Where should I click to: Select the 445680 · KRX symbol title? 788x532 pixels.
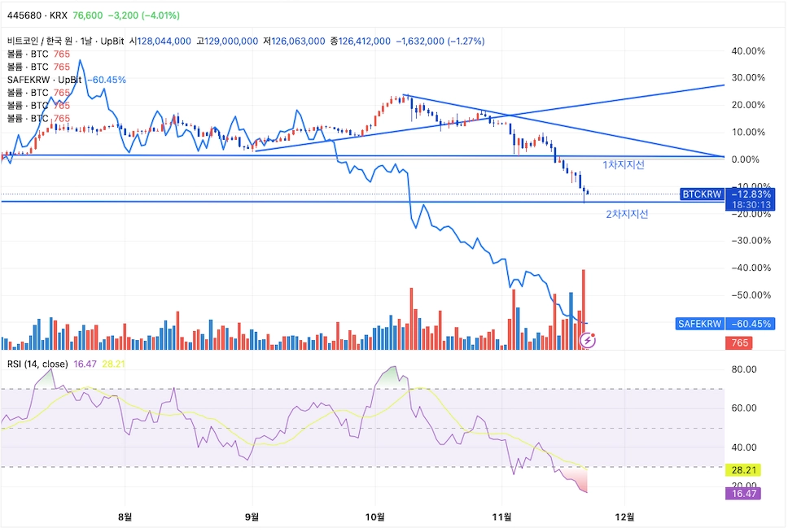[x=37, y=15]
